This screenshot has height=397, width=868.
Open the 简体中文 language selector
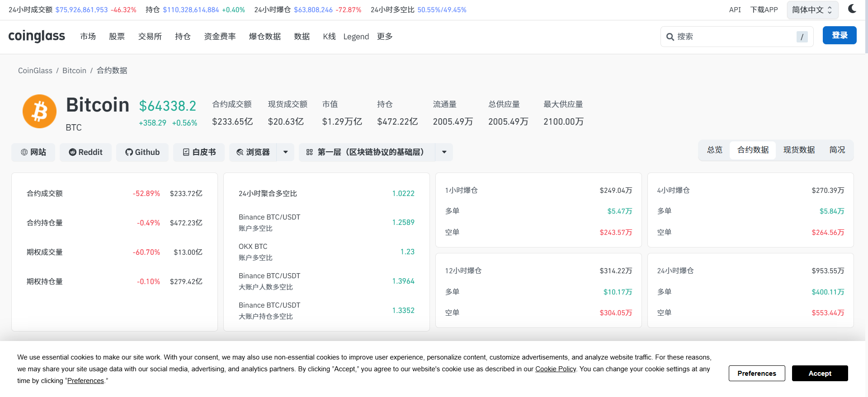[812, 10]
